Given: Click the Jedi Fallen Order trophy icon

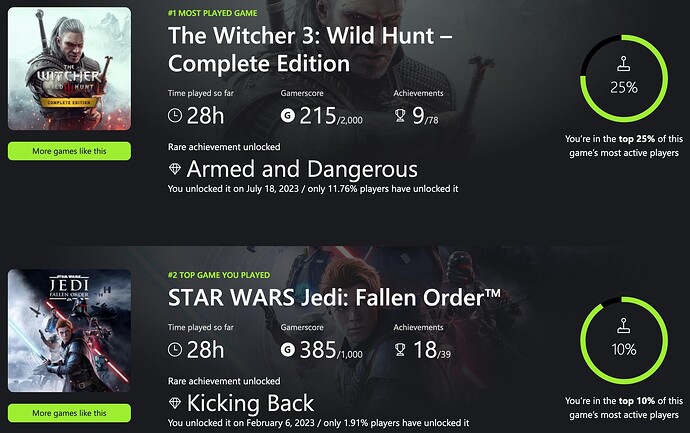Looking at the screenshot, I should click(400, 350).
